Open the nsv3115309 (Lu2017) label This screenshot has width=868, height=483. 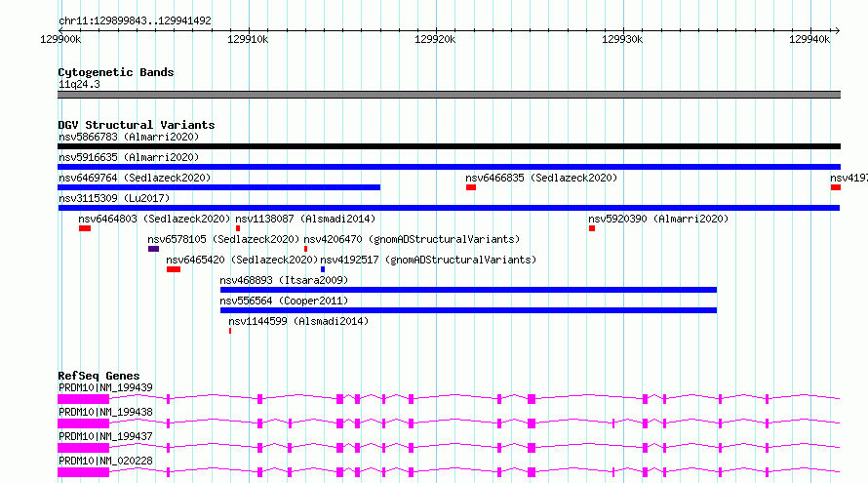pyautogui.click(x=114, y=198)
